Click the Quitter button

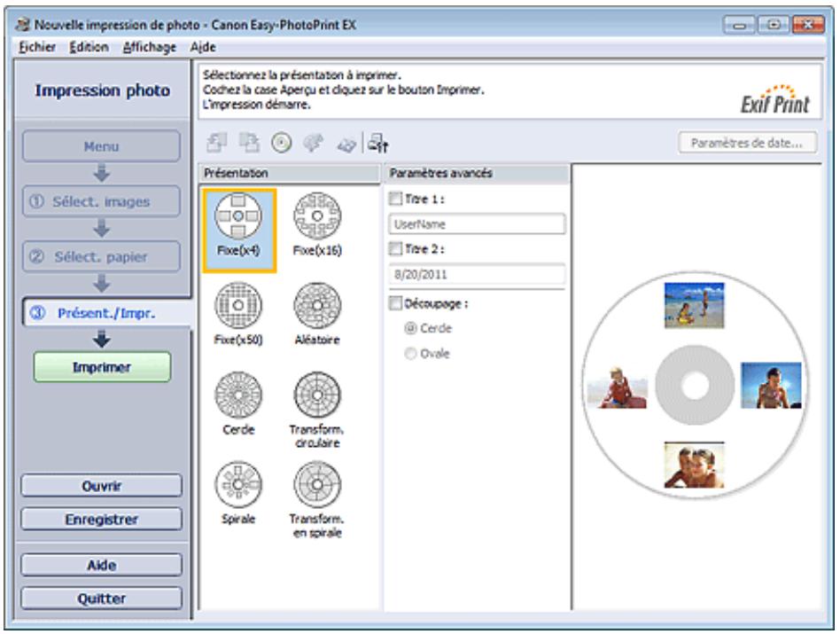point(101,599)
